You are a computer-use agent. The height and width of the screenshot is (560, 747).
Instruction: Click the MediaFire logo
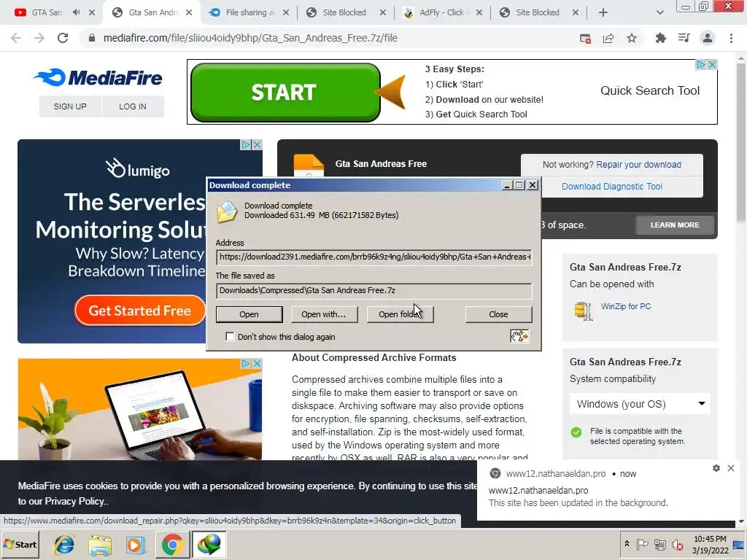coord(98,77)
